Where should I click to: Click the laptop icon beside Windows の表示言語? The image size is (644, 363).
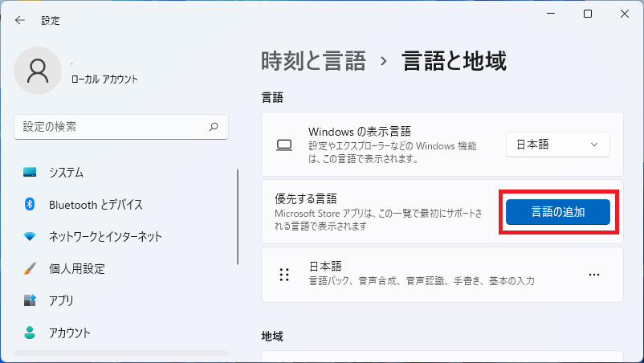[x=284, y=145]
